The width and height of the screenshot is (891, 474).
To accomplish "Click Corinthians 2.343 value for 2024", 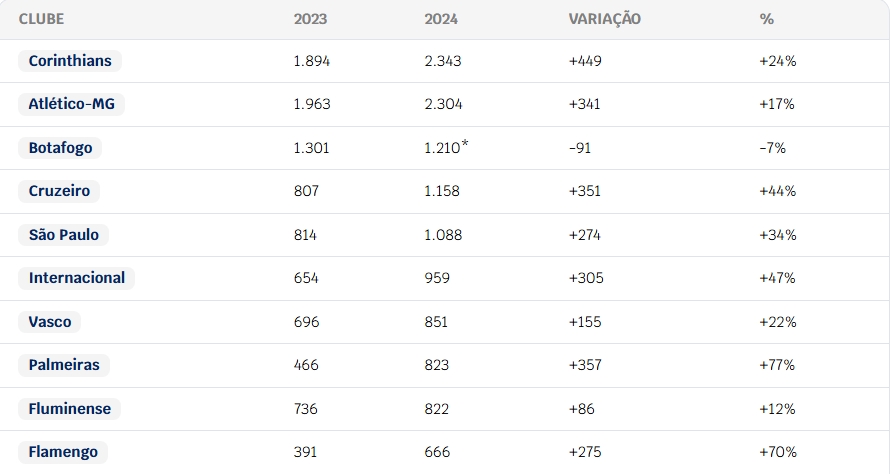I will click(x=443, y=61).
